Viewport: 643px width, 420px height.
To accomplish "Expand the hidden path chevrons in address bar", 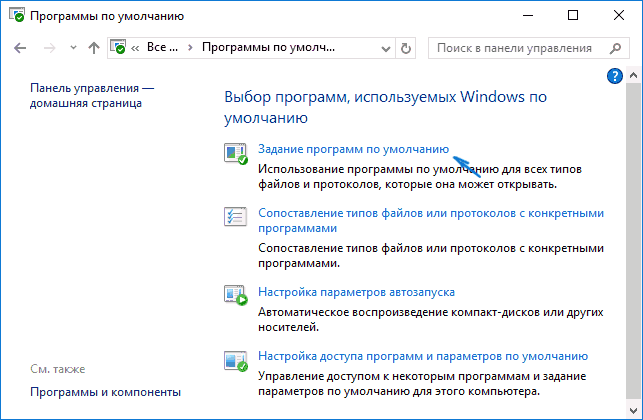I will (135, 48).
